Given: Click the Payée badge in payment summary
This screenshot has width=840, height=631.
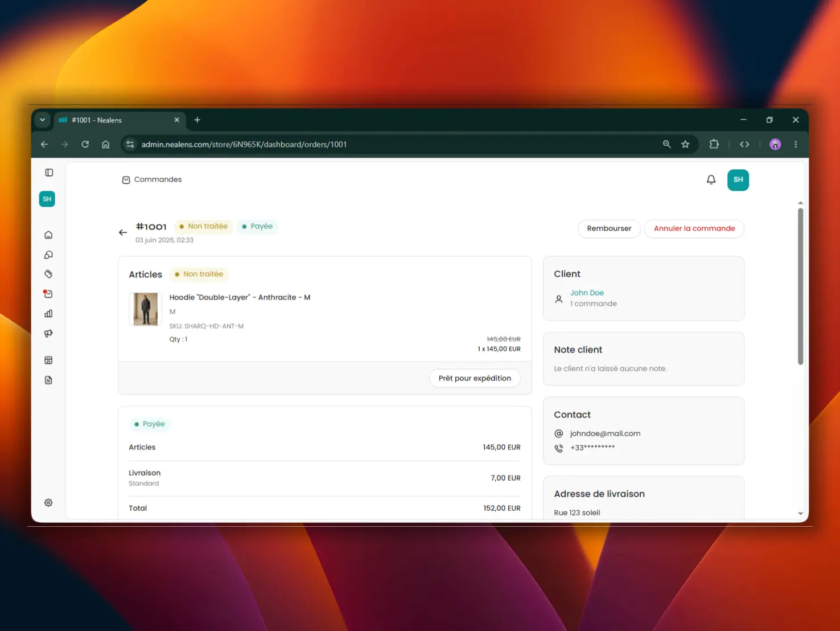Looking at the screenshot, I should click(149, 424).
